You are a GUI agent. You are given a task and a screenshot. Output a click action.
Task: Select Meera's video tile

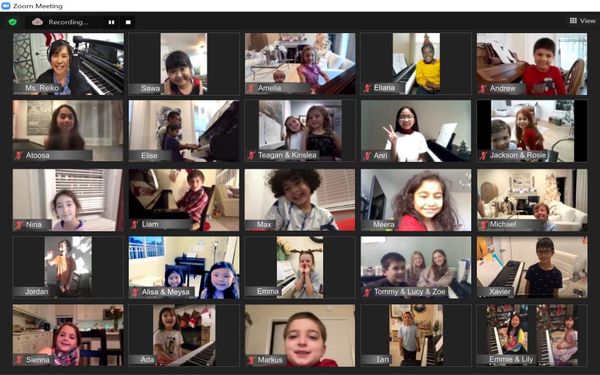[416, 200]
